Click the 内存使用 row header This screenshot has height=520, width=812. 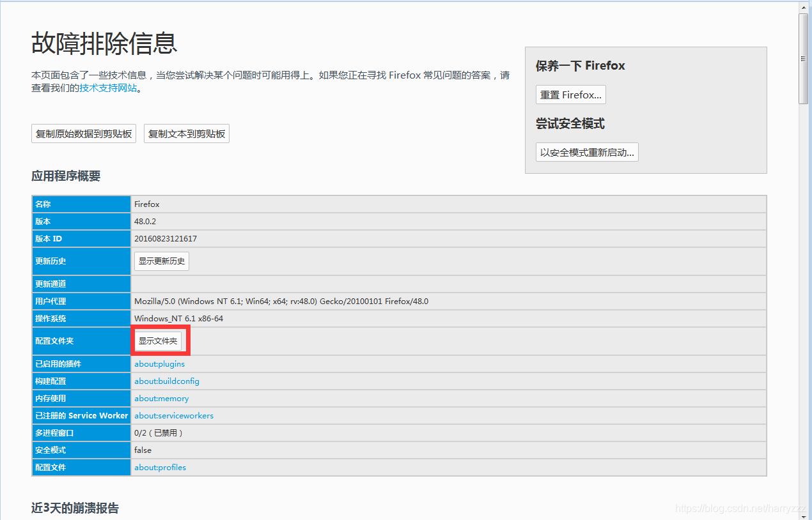pyautogui.click(x=82, y=398)
